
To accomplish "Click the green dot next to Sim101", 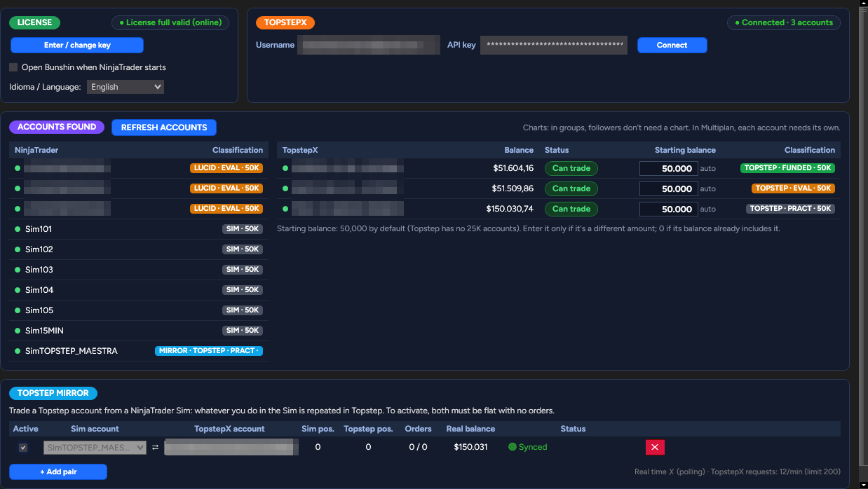I will pyautogui.click(x=18, y=229).
